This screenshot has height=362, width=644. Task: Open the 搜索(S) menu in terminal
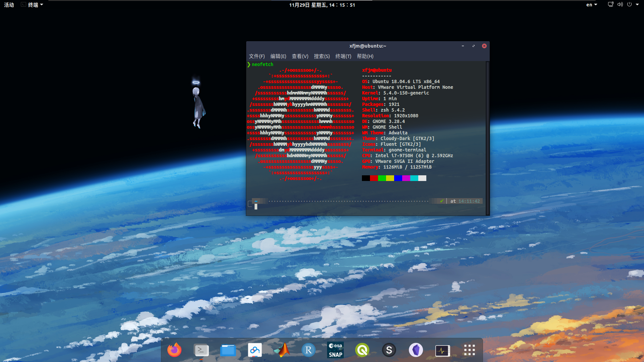click(x=322, y=56)
